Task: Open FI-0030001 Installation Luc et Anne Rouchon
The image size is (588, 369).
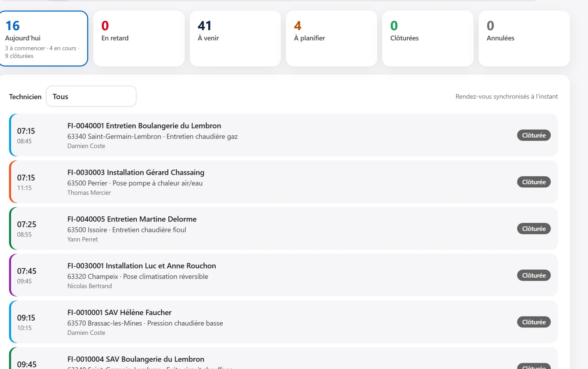Action: pos(283,275)
